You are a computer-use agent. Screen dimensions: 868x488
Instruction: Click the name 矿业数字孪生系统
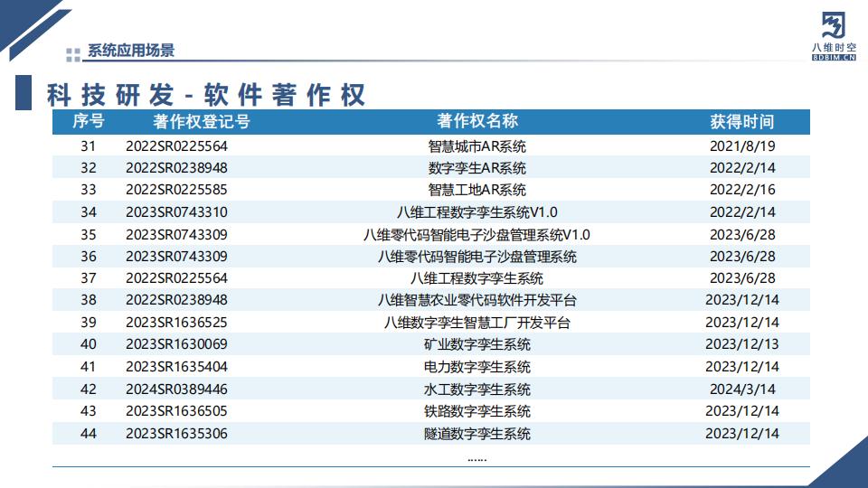pos(477,343)
